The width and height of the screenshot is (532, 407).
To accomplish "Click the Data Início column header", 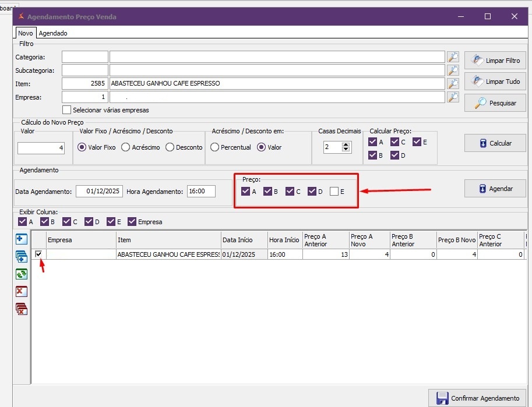I will 244,240.
